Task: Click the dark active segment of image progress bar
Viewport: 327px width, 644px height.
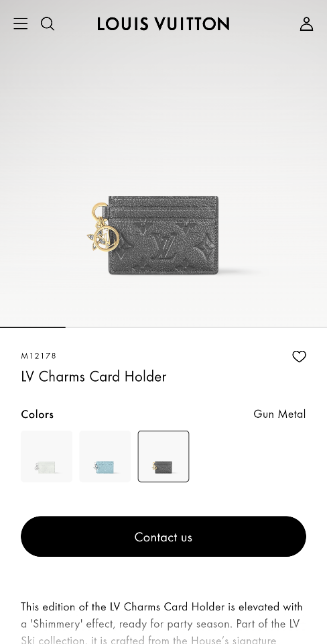Action: coord(33,327)
